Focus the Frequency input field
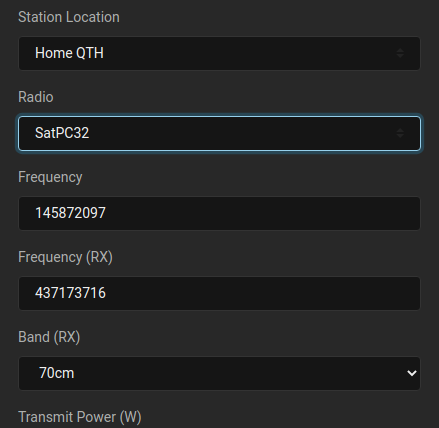The height and width of the screenshot is (428, 439). [x=219, y=213]
